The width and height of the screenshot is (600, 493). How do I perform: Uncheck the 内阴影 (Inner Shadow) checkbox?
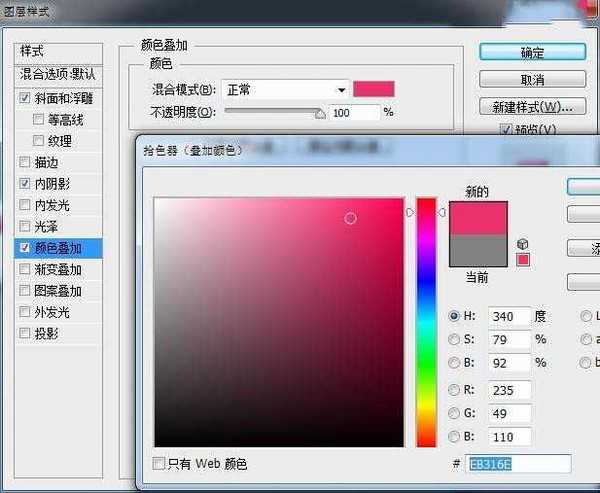[x=24, y=184]
